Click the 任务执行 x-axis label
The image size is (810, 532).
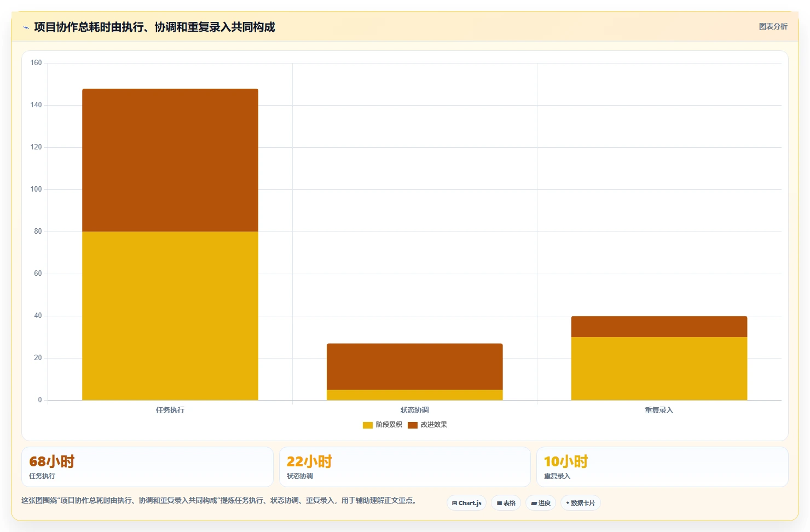(170, 410)
